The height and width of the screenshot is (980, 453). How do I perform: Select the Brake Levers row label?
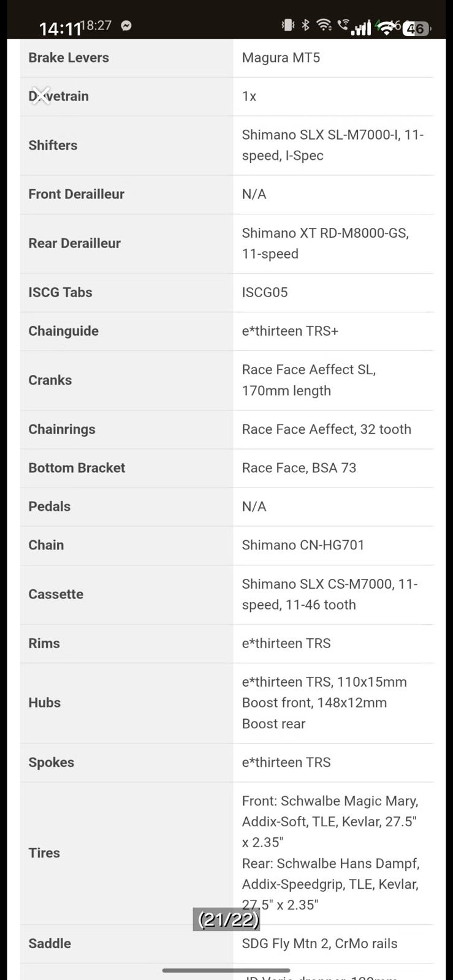[69, 58]
